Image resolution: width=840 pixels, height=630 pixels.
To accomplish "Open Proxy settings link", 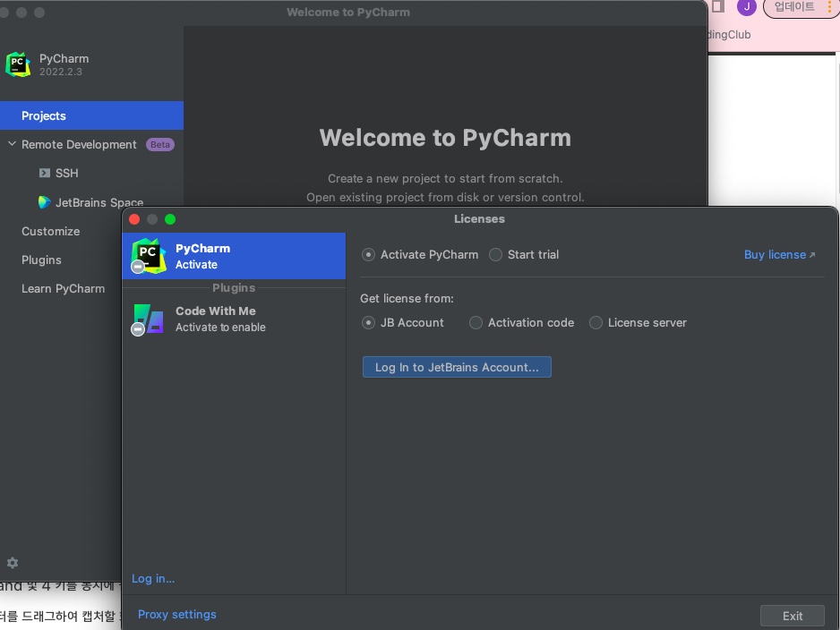I will pos(177,615).
